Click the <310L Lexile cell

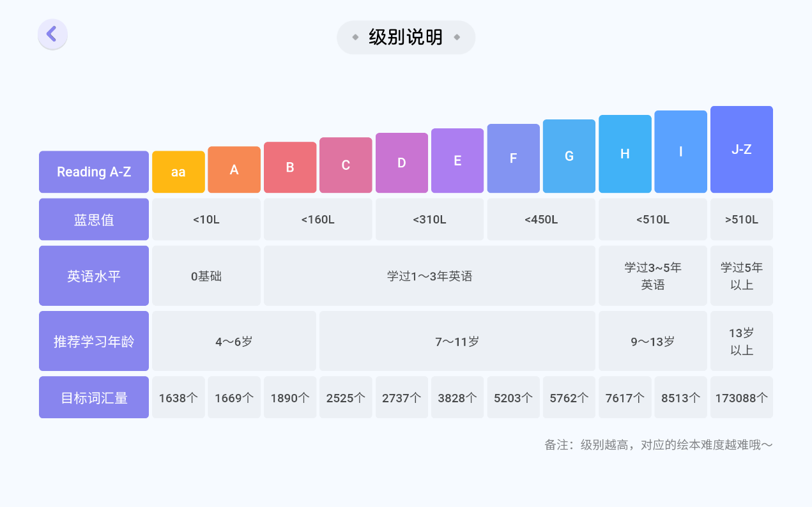(x=430, y=220)
